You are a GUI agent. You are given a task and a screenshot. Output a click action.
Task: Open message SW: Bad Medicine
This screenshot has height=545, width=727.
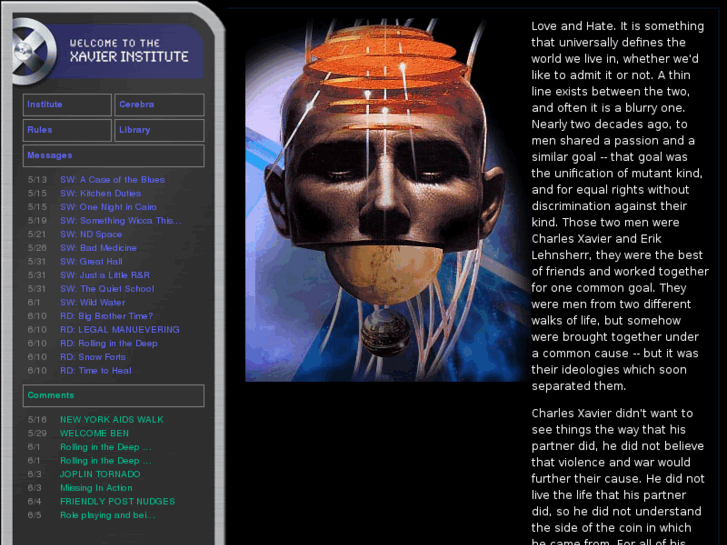tap(98, 248)
